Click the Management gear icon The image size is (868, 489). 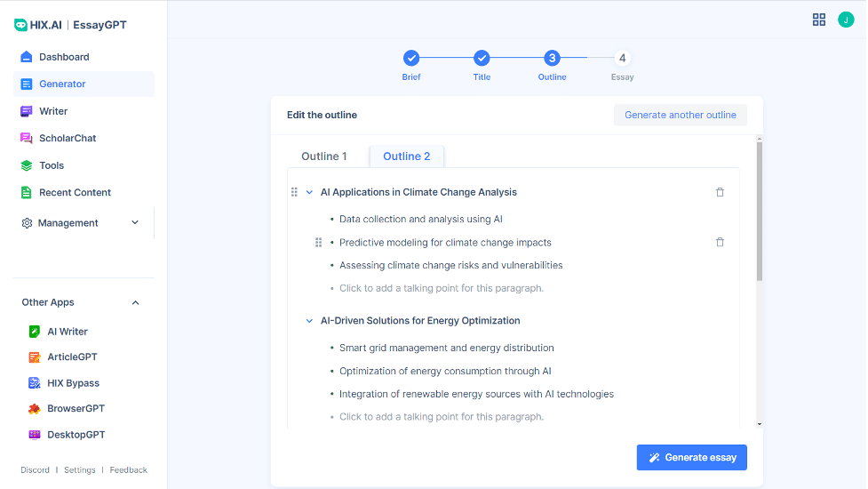27,223
